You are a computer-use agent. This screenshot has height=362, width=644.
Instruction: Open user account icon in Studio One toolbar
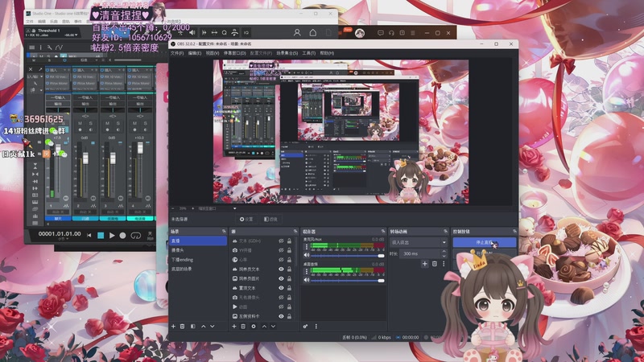(x=297, y=33)
